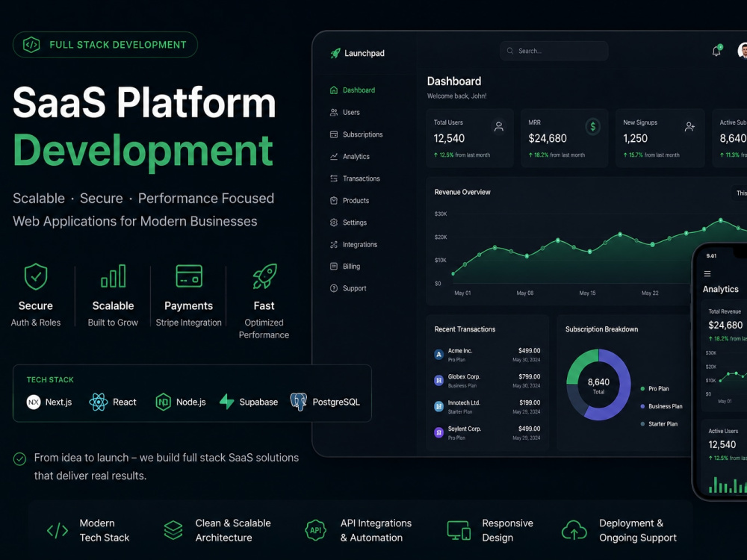747x560 pixels.
Task: Click the API Integrations badge icon
Action: pos(315,530)
